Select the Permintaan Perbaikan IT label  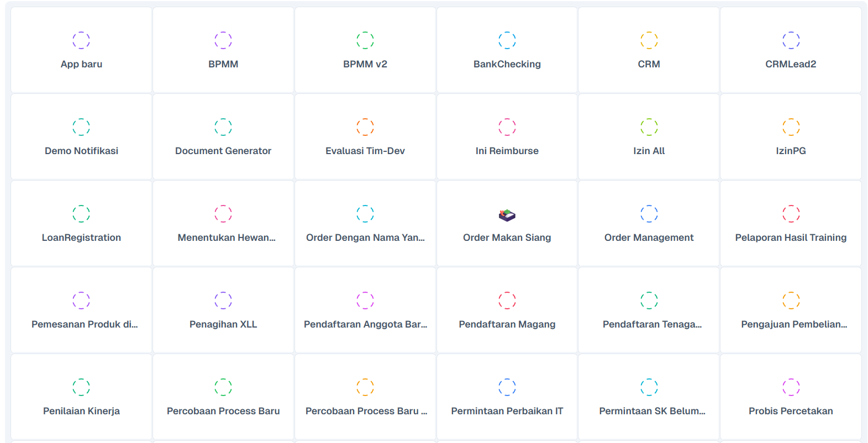tap(507, 411)
